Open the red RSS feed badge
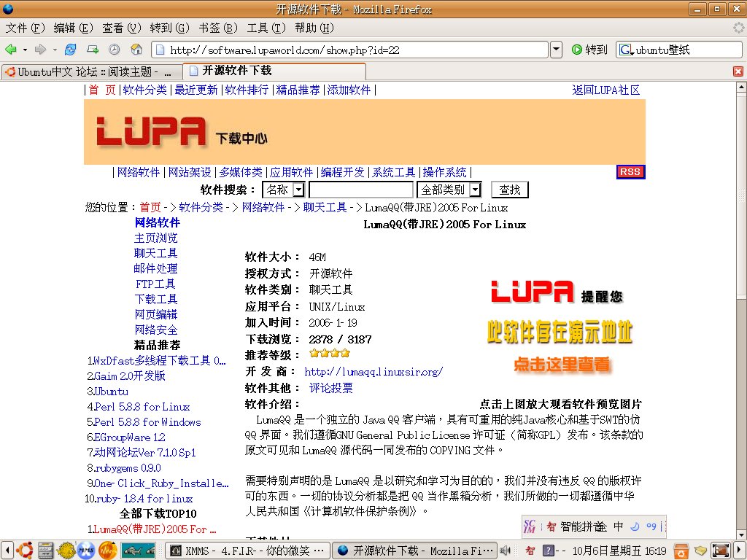Image resolution: width=747 pixels, height=560 pixels. click(630, 172)
